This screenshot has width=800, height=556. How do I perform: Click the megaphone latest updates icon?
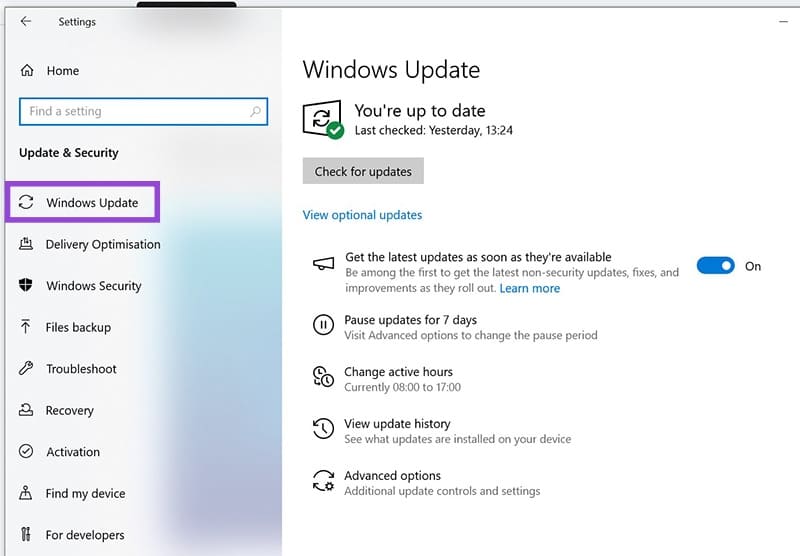click(323, 264)
